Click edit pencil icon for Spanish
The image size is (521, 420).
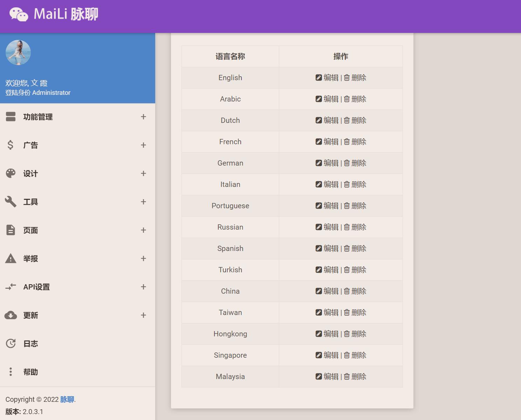[318, 248]
